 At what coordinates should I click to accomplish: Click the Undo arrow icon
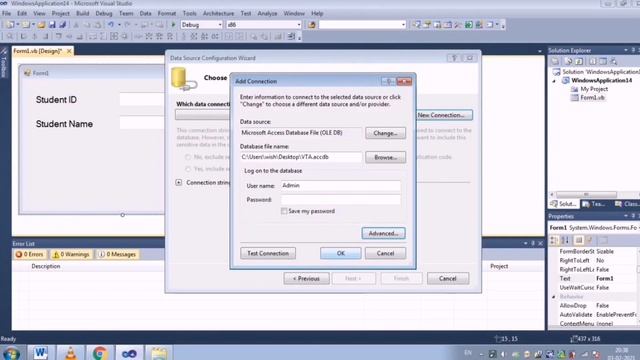click(x=111, y=25)
